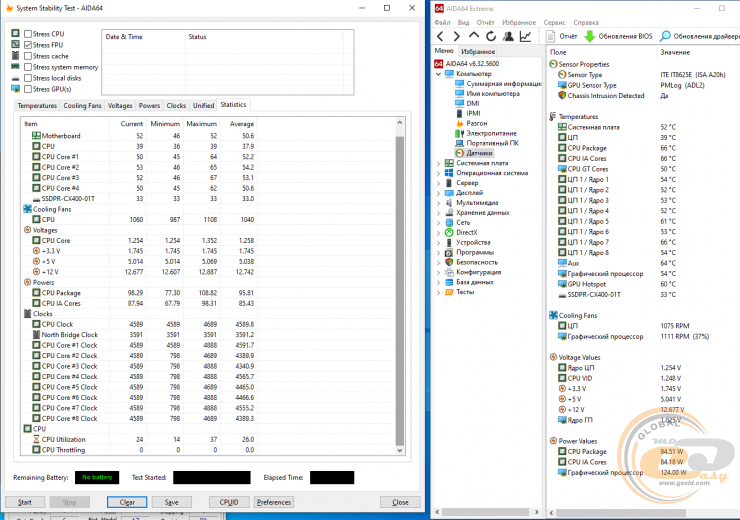This screenshot has height=520, width=740.
Task: Click the Forward arrow in AIDA64 Extreme toolbar
Action: [x=456, y=36]
